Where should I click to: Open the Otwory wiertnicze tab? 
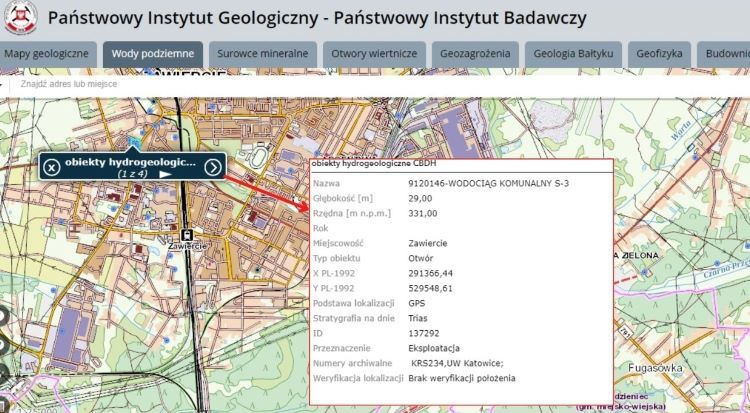point(375,54)
